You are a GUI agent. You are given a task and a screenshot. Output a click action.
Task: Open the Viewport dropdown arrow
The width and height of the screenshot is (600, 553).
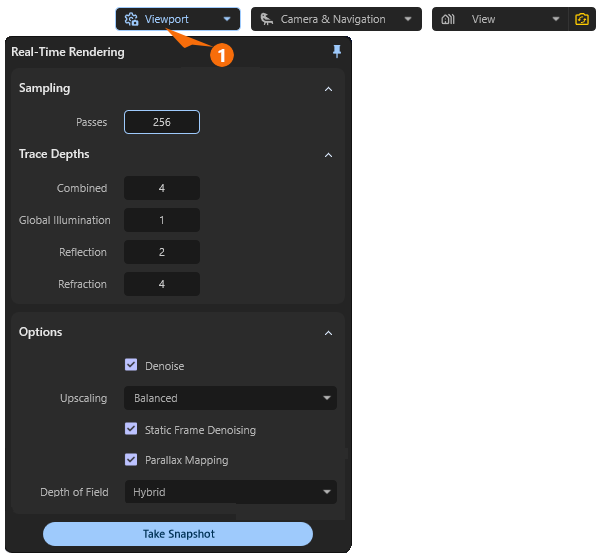tap(227, 19)
